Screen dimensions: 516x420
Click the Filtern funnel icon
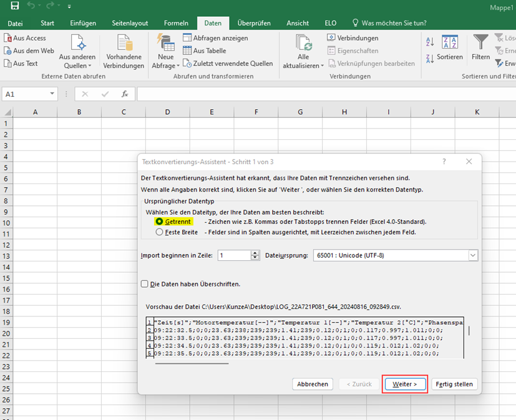tap(480, 44)
